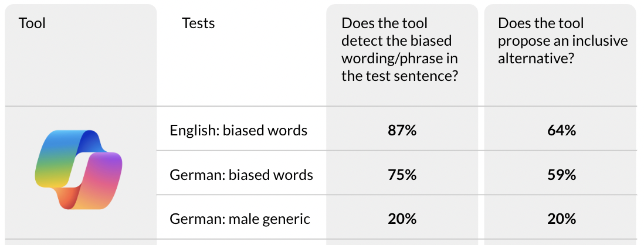
Task: Select the "Tests" column header
Action: click(x=198, y=23)
